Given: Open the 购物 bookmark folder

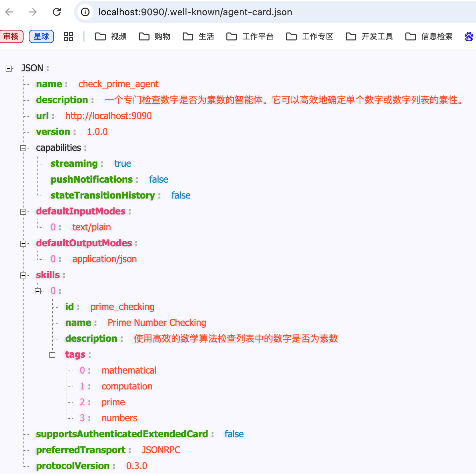Looking at the screenshot, I should 154,36.
